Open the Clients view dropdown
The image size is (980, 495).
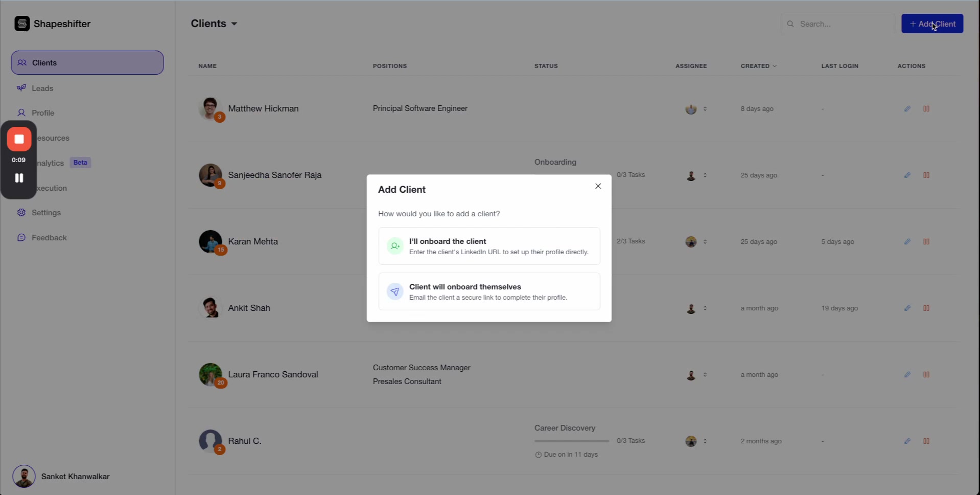pyautogui.click(x=235, y=24)
